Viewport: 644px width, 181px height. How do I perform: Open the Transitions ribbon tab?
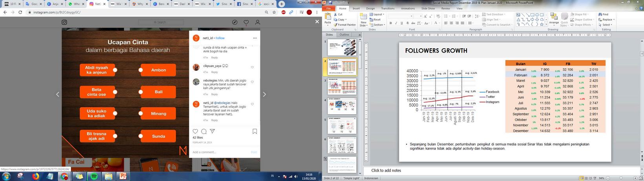coord(388,8)
